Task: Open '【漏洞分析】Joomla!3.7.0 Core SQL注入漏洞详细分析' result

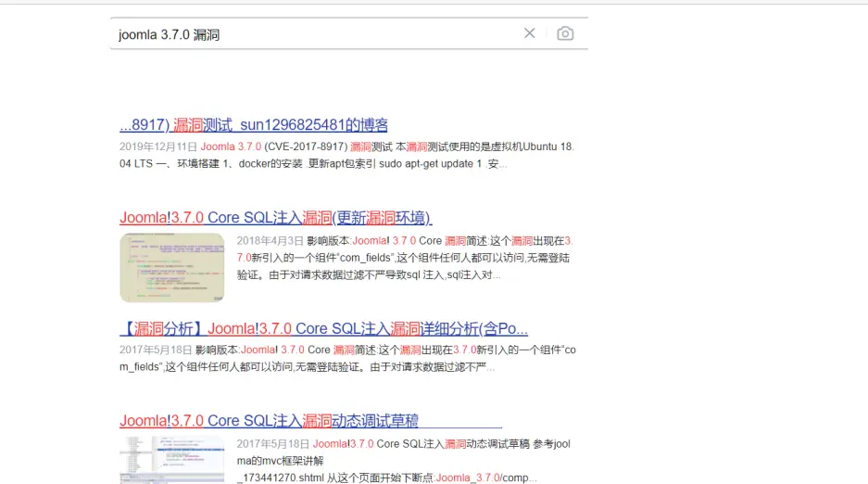Action: coord(324,329)
